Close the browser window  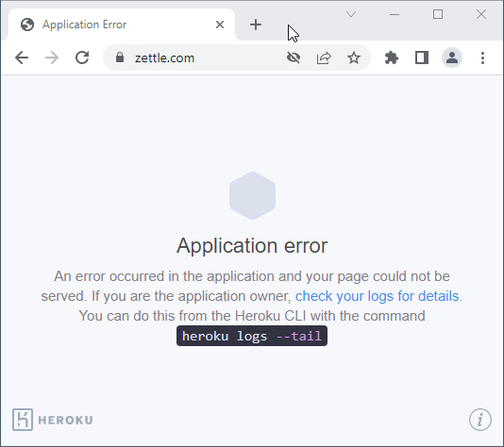tap(481, 14)
